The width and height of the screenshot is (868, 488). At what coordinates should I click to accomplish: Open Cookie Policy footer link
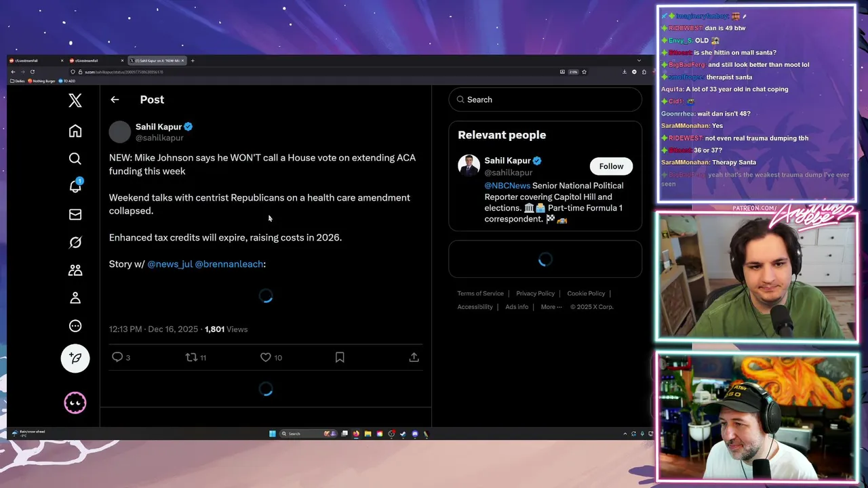(x=586, y=293)
